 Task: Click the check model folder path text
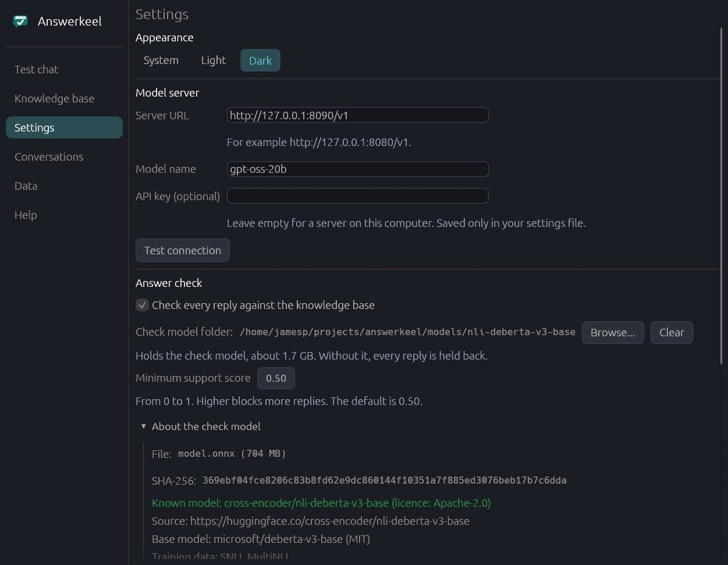pos(407,332)
